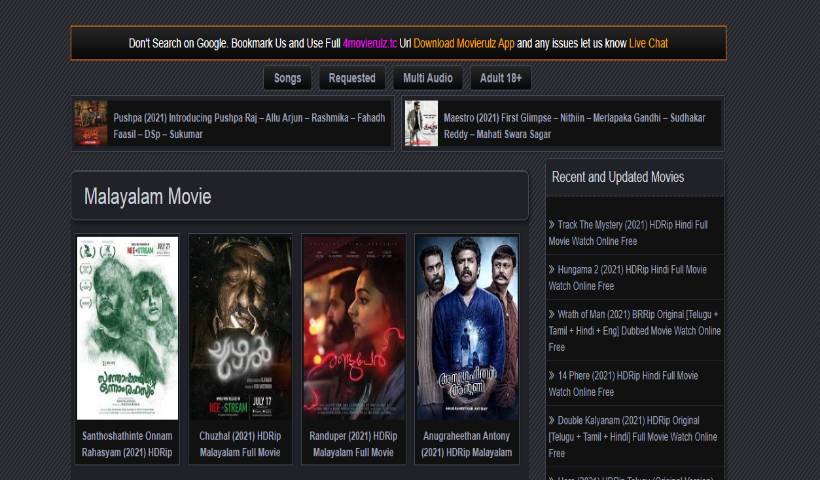Open Track The Mystery (2021) HDRip Hindi link
Viewport: 820px width, 480px height.
[628, 233]
